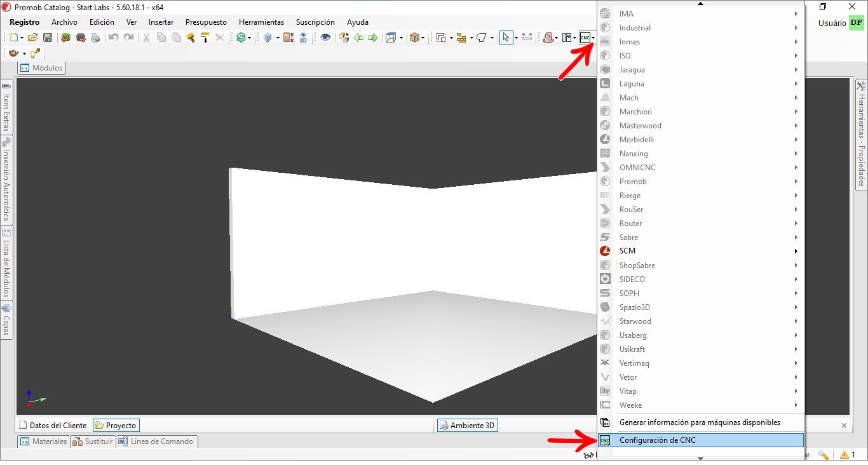
Task: Click the Copy icon in the toolbar
Action: pos(161,37)
